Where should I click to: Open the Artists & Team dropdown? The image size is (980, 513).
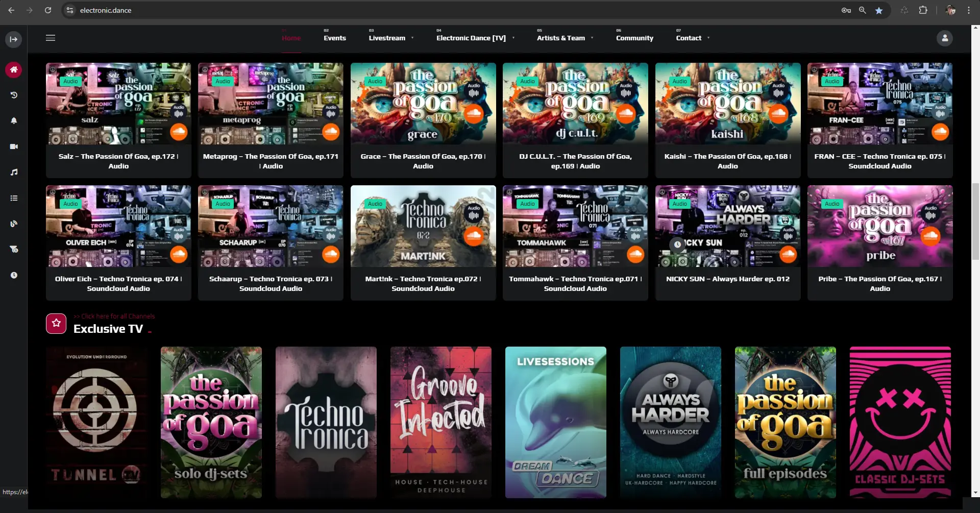[x=565, y=38]
